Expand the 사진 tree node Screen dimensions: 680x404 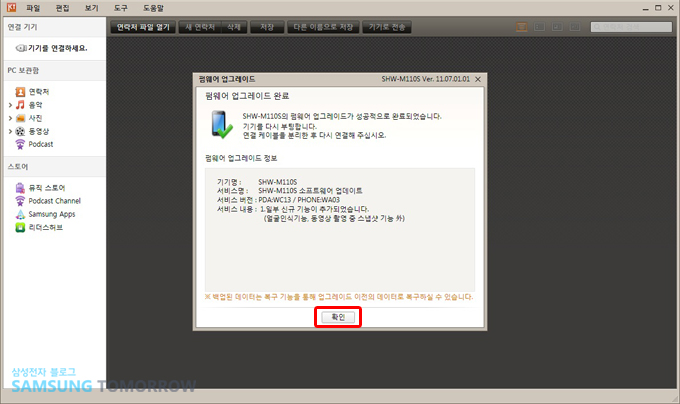coord(10,118)
